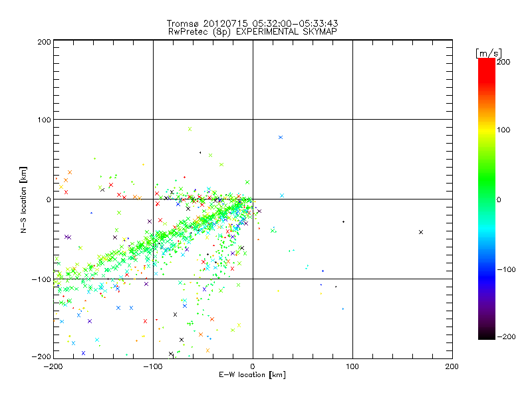Click the subtitle "RwPretec (8p) EXPERIMENTAL SKYMAP"
The width and height of the screenshot is (532, 399).
(x=252, y=32)
